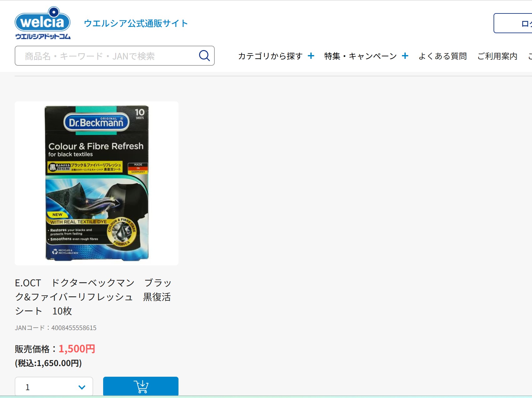532x398 pixels.
Task: Select the displayed quantity value "1"
Action: click(28, 387)
